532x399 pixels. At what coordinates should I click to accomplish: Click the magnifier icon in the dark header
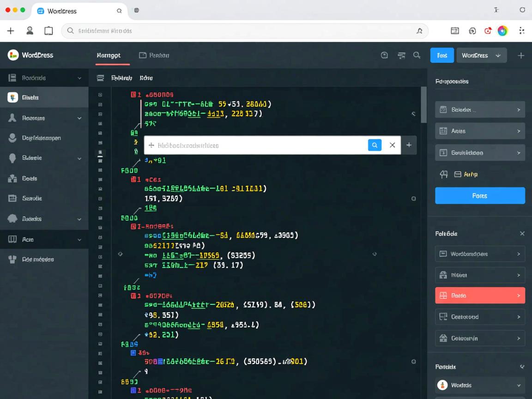[x=417, y=55]
